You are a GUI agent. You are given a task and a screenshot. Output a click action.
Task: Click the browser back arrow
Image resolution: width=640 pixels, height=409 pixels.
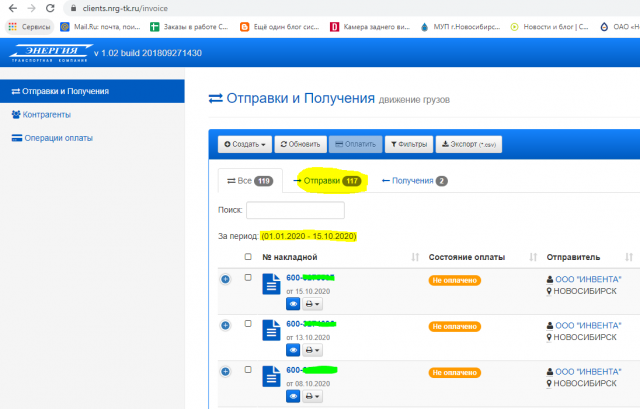click(x=11, y=8)
